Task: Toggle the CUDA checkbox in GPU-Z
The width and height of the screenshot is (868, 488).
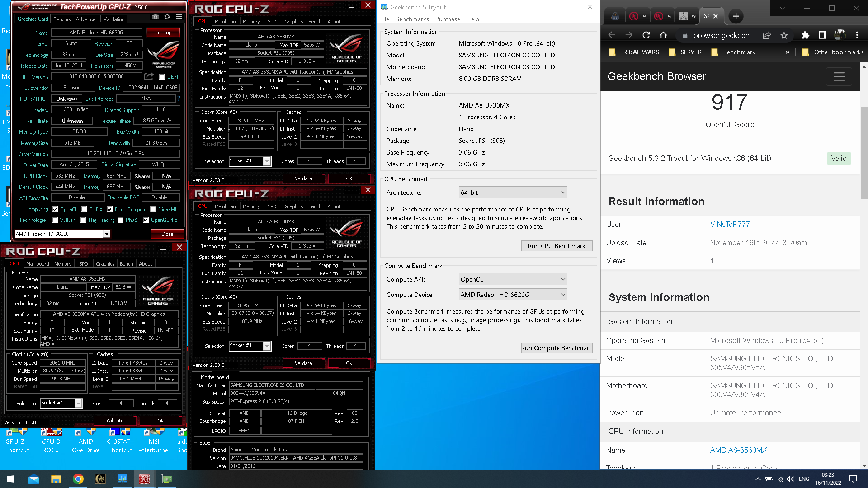Action: pos(84,210)
